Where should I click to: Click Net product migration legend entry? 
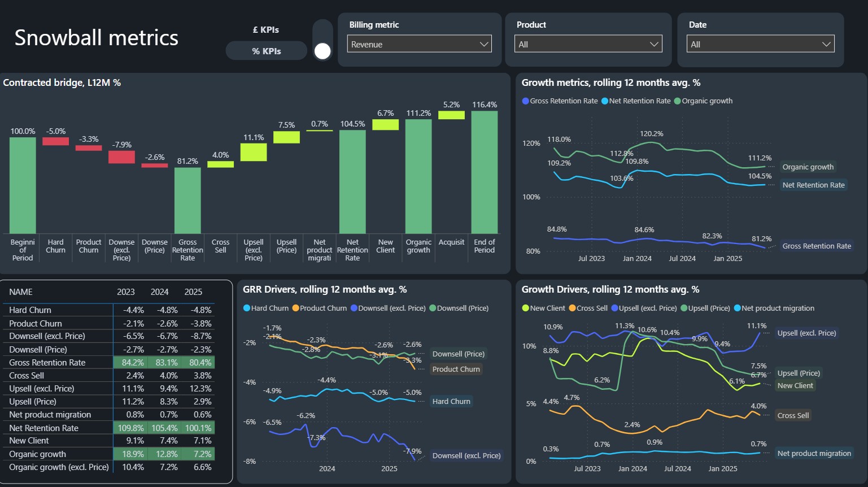[x=774, y=308]
